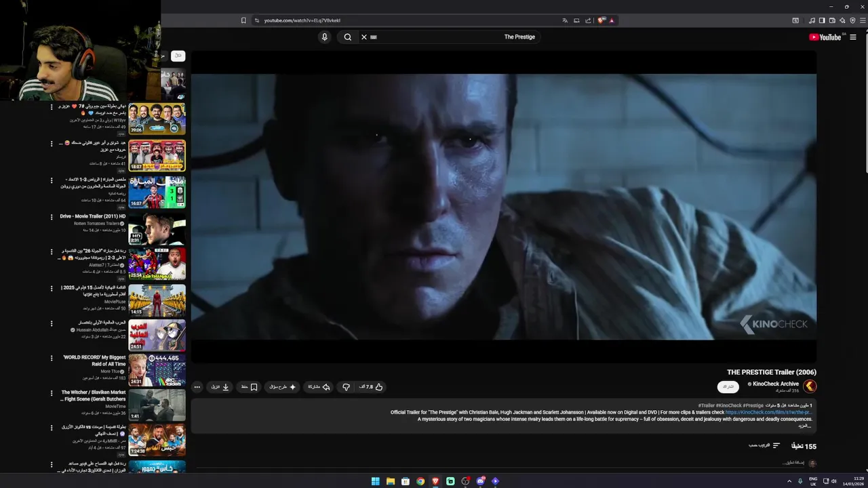The height and width of the screenshot is (488, 868).
Task: Open the 18:07 suggested video thumbnail
Action: [157, 156]
